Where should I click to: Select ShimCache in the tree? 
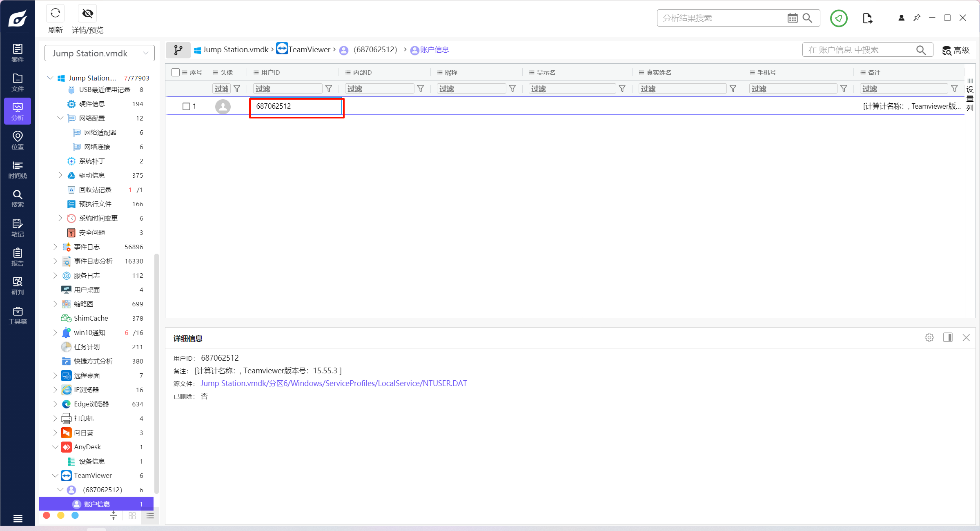point(91,318)
